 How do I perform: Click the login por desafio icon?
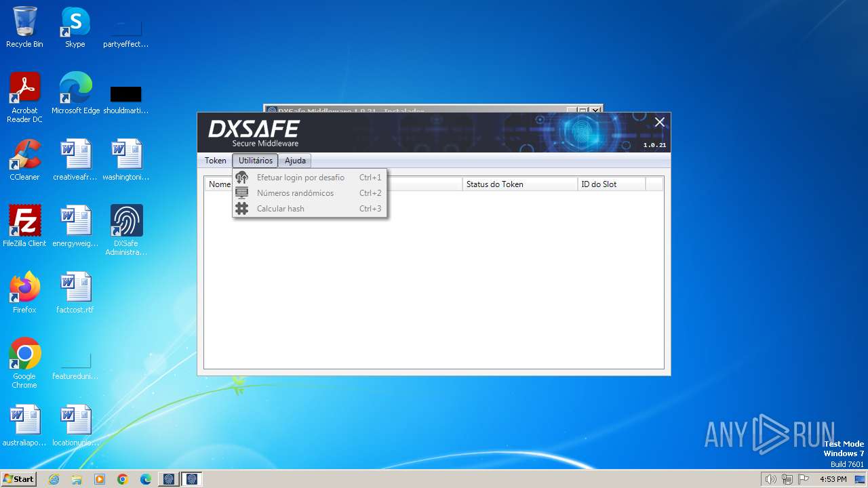242,178
